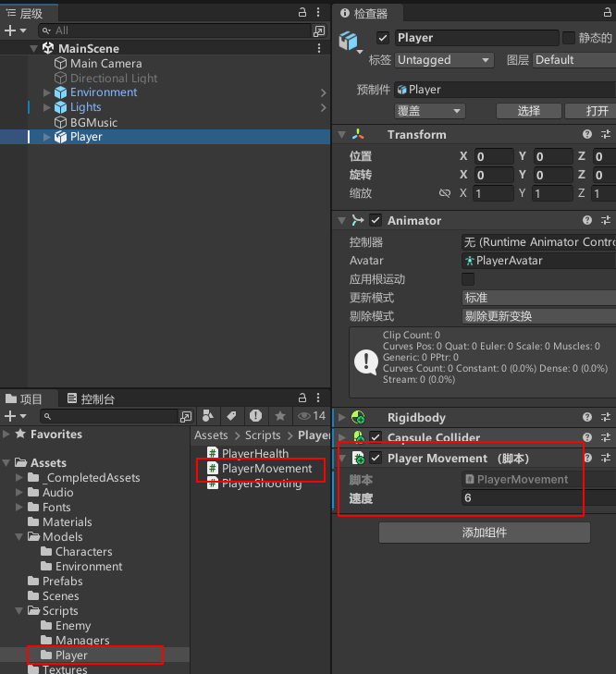Click the 添加组件 Add Component button
This screenshot has width=616, height=674.
click(x=485, y=533)
